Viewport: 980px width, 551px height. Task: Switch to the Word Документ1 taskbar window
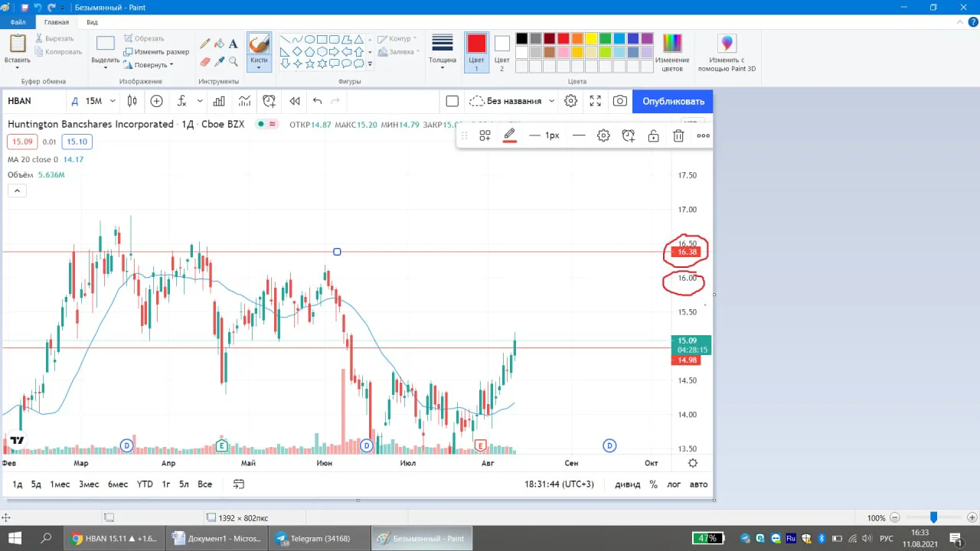[x=217, y=538]
